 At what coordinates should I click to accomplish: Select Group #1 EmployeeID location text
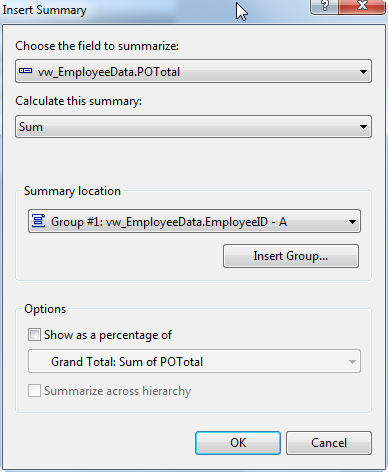tap(169, 222)
